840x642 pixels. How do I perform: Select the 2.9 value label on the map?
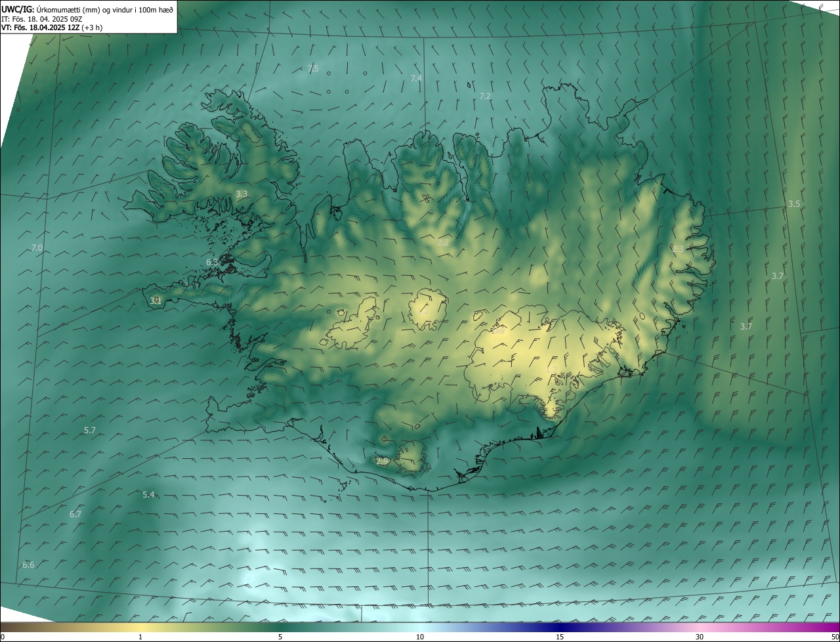click(383, 461)
